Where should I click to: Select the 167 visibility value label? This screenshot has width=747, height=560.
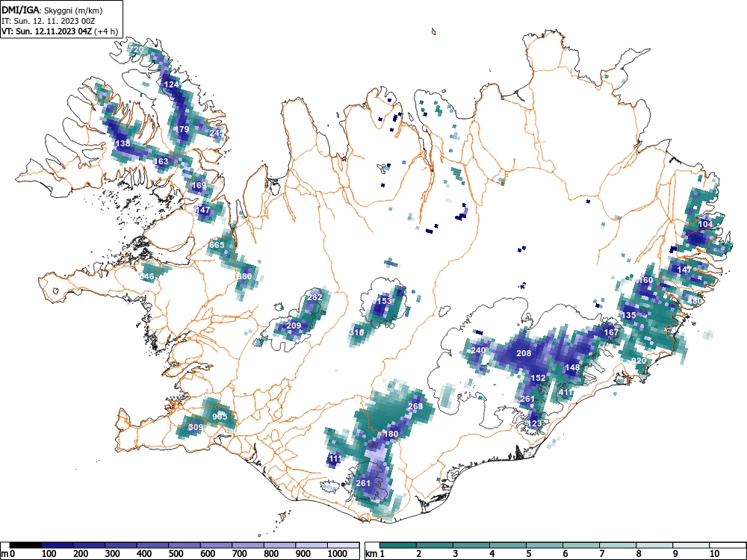611,332
